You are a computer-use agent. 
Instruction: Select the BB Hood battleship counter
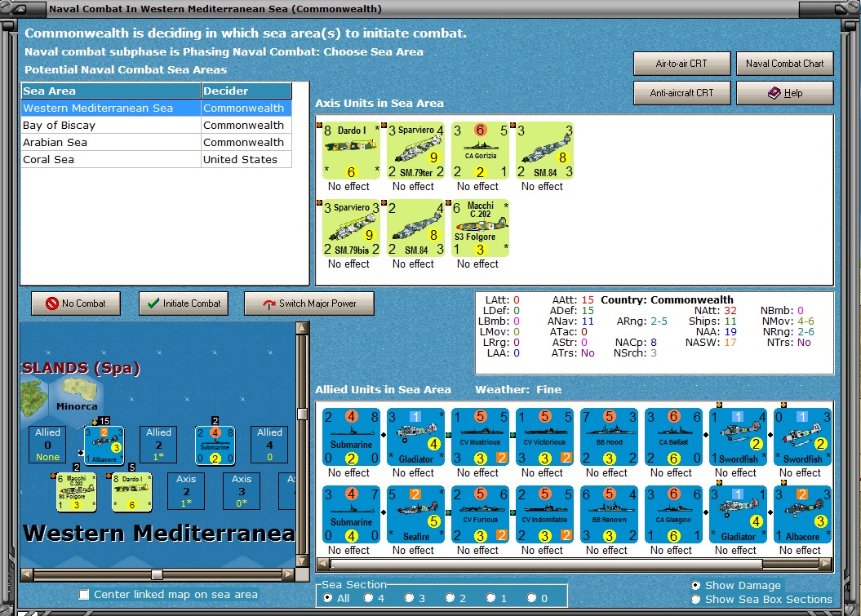pyautogui.click(x=609, y=437)
